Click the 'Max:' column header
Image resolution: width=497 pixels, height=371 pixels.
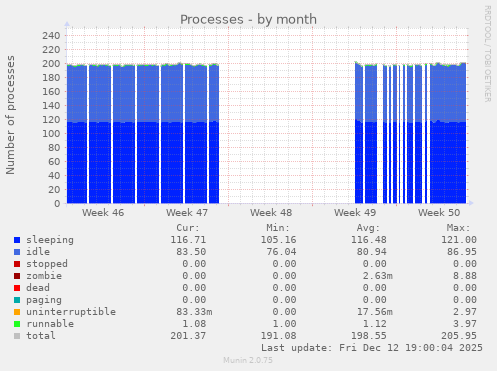point(459,228)
